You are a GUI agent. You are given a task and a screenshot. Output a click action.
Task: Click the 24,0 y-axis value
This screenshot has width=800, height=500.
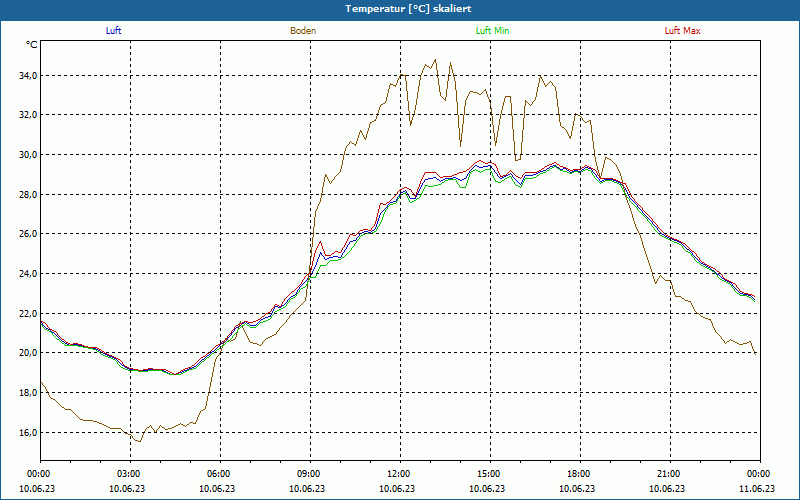click(x=28, y=273)
